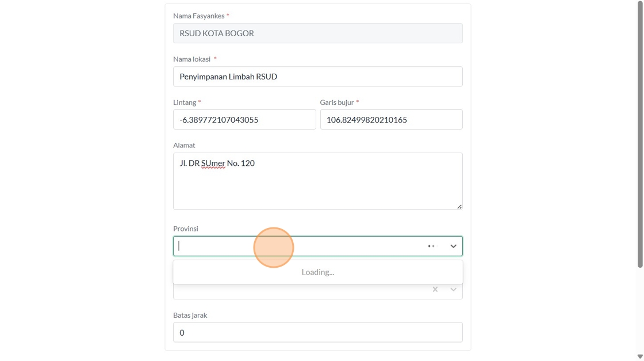644x361 pixels.
Task: Focus the Nama lokasi field
Action: coord(317,77)
